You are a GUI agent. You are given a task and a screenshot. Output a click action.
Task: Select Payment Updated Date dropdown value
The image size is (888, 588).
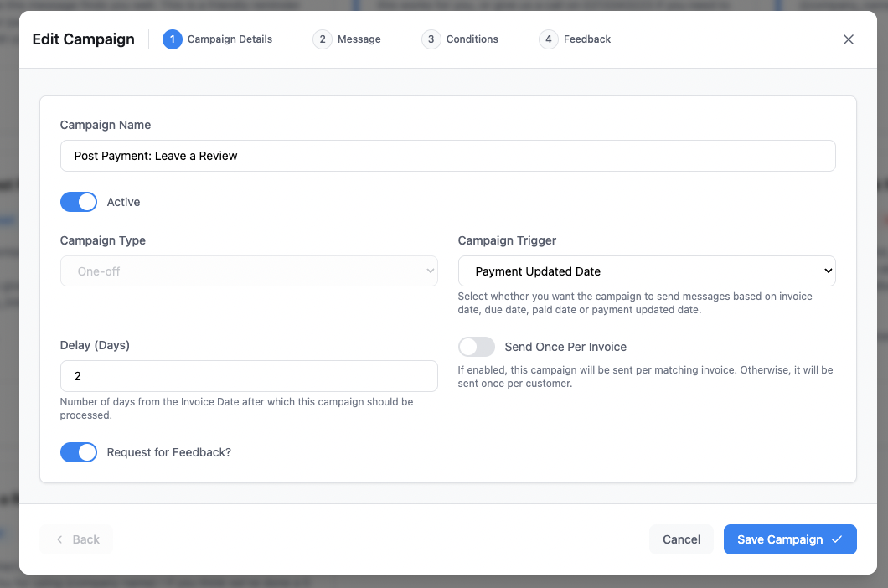click(x=647, y=271)
